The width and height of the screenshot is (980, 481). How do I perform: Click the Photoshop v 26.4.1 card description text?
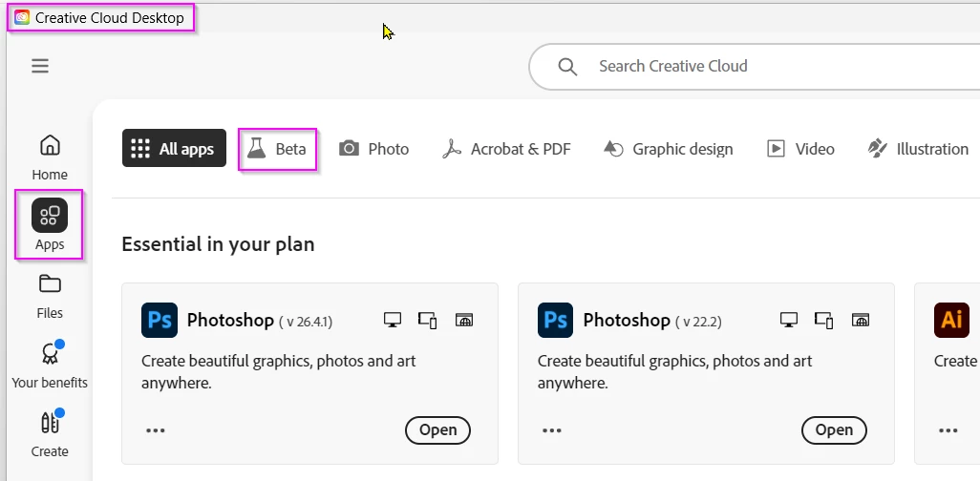coord(279,371)
